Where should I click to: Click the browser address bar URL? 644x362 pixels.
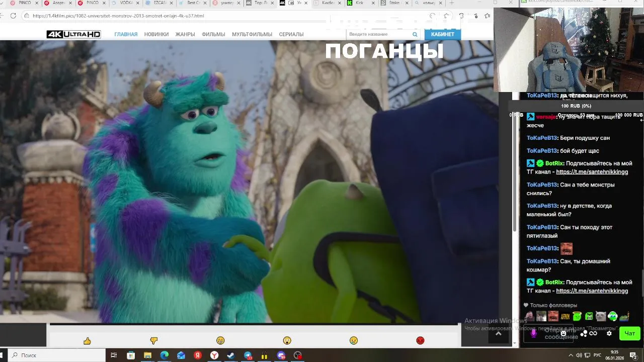pos(118,16)
